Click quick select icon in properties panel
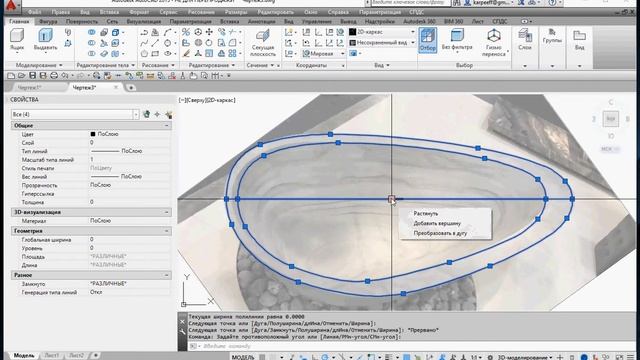640x360 pixels. [168, 115]
